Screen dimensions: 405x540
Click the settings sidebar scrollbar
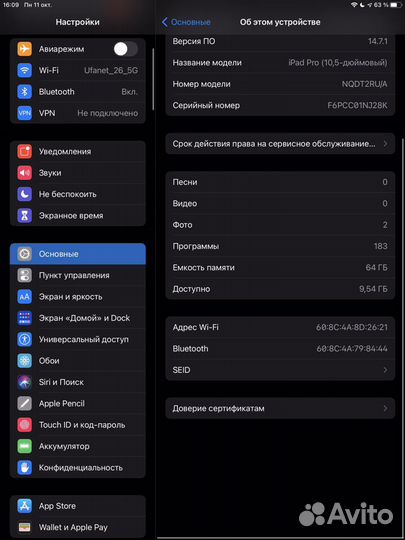tap(153, 79)
